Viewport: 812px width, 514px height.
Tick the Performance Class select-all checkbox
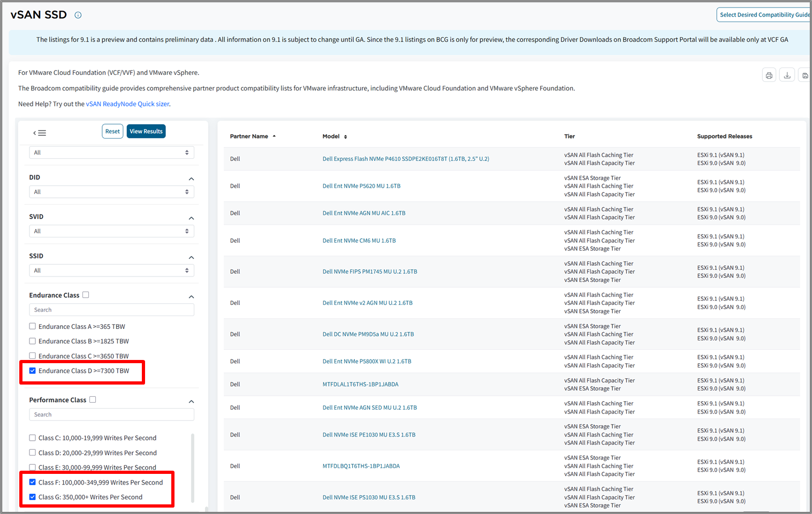click(x=93, y=400)
